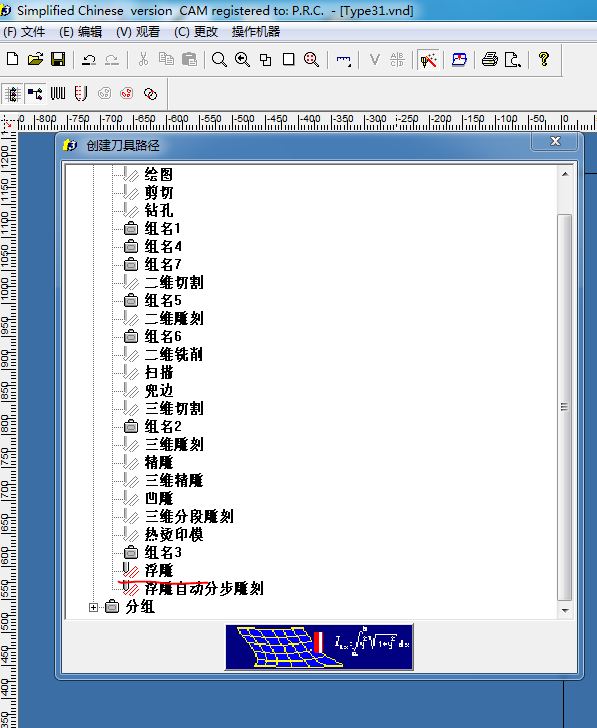Expand the 分组 tree node
The image size is (597, 728).
(x=93, y=607)
